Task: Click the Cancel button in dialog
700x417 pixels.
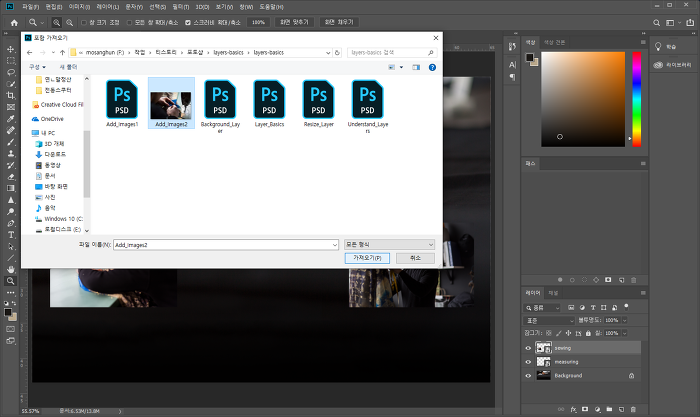Action: [x=415, y=258]
